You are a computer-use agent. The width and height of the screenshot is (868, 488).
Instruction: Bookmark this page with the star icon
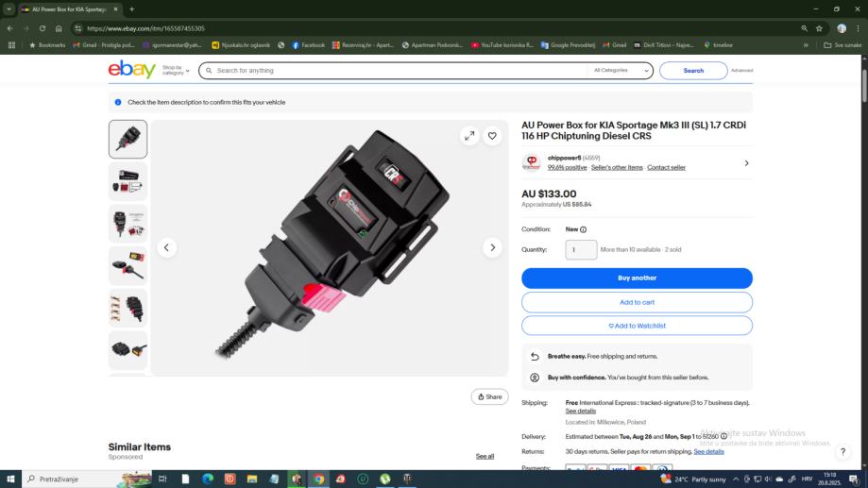coord(819,28)
